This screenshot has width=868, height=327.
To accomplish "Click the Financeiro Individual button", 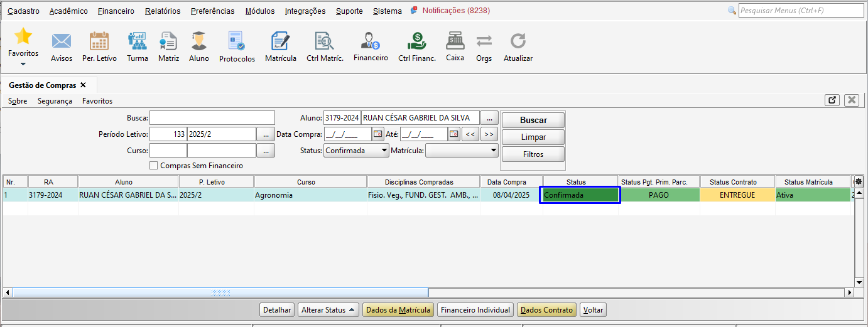I will [475, 310].
